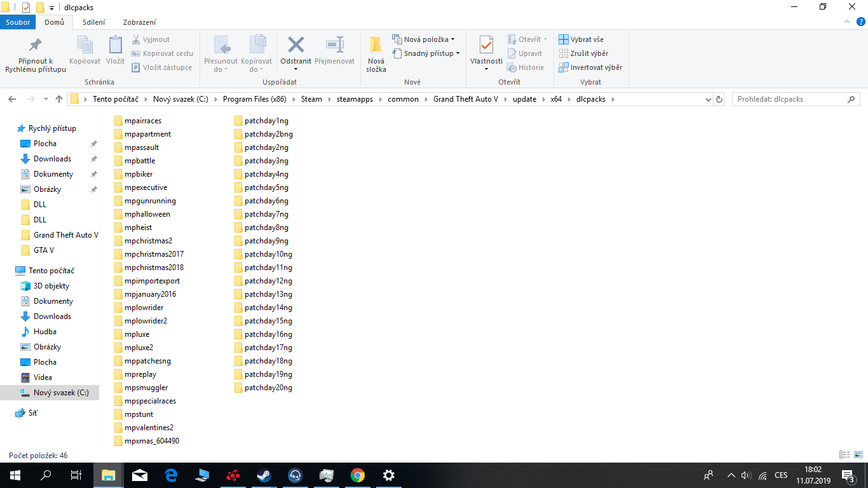Click Grand Theft Auto V breadcrumb
This screenshot has width=868, height=488.
pos(466,99)
